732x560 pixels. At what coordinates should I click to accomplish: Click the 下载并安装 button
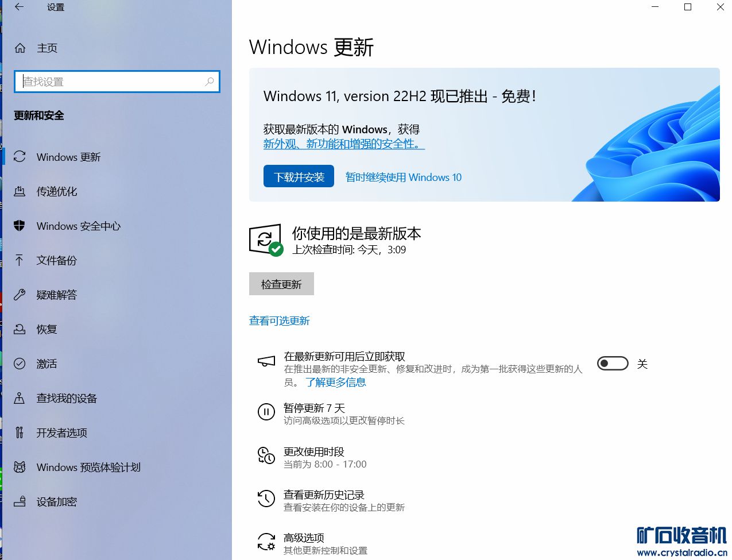point(299,176)
